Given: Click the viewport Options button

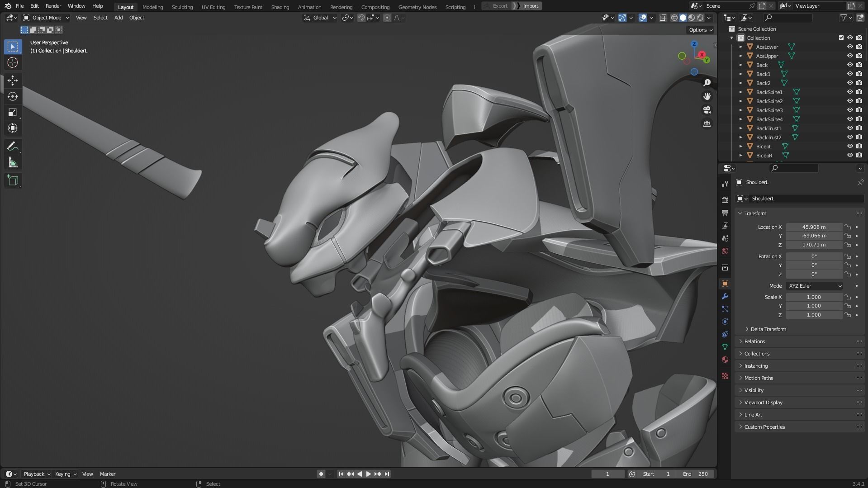Looking at the screenshot, I should [700, 30].
